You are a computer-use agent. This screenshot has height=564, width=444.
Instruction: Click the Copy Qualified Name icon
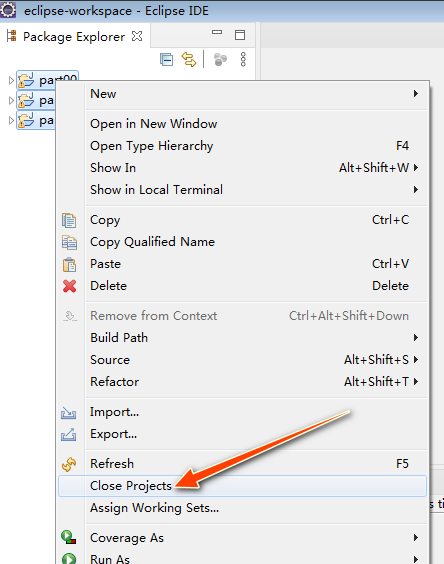click(69, 242)
